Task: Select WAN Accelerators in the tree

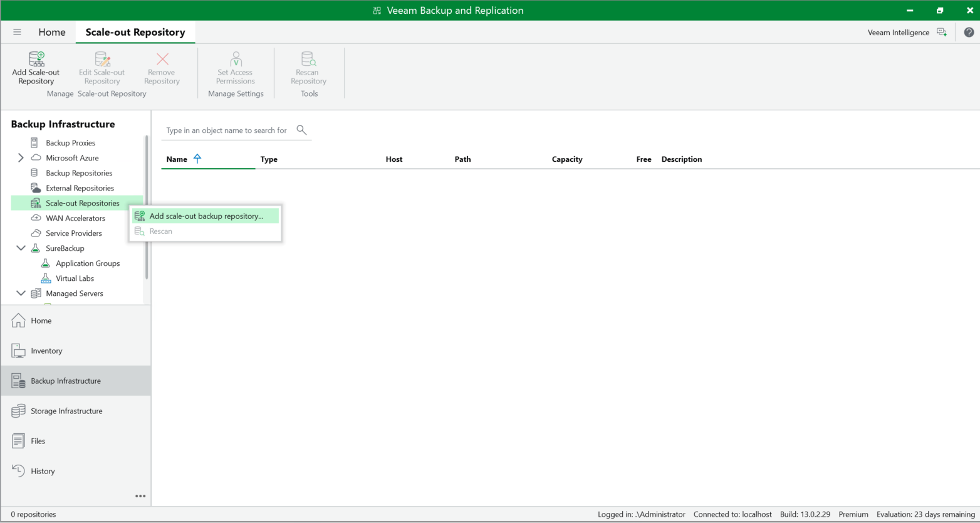Action: [x=75, y=218]
